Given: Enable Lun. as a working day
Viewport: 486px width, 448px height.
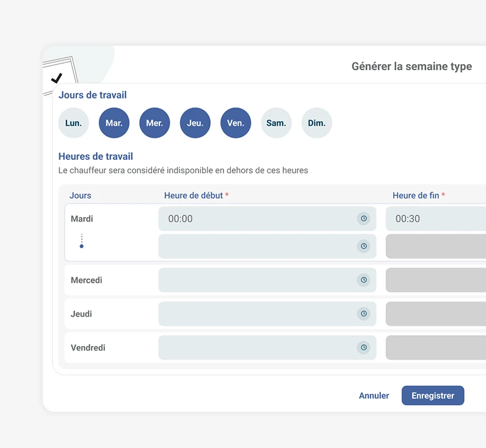Looking at the screenshot, I should point(74,123).
